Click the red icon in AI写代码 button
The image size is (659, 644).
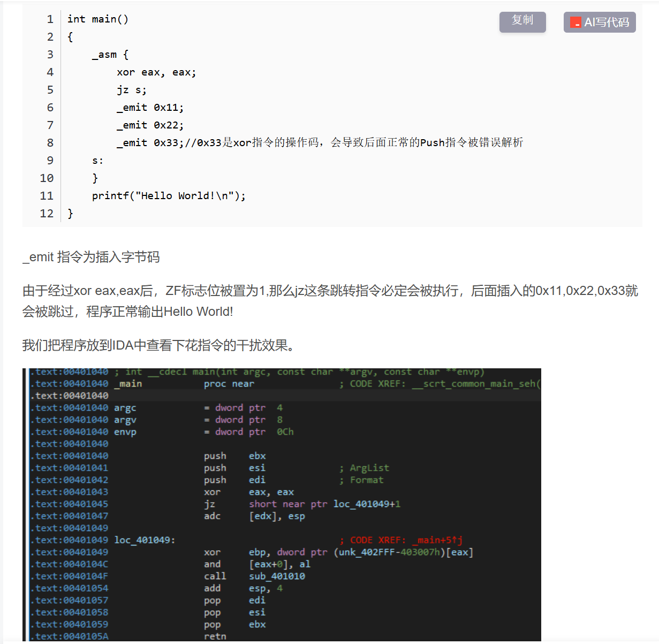(575, 22)
